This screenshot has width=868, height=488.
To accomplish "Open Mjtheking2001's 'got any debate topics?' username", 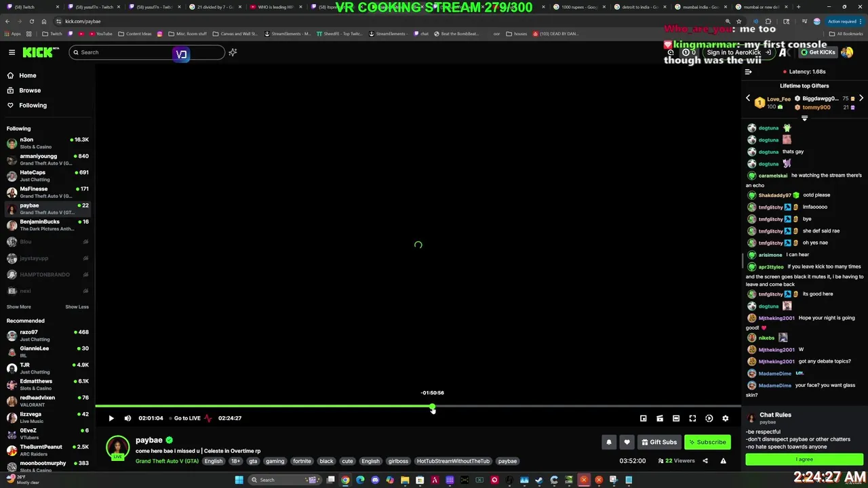I will [776, 361].
